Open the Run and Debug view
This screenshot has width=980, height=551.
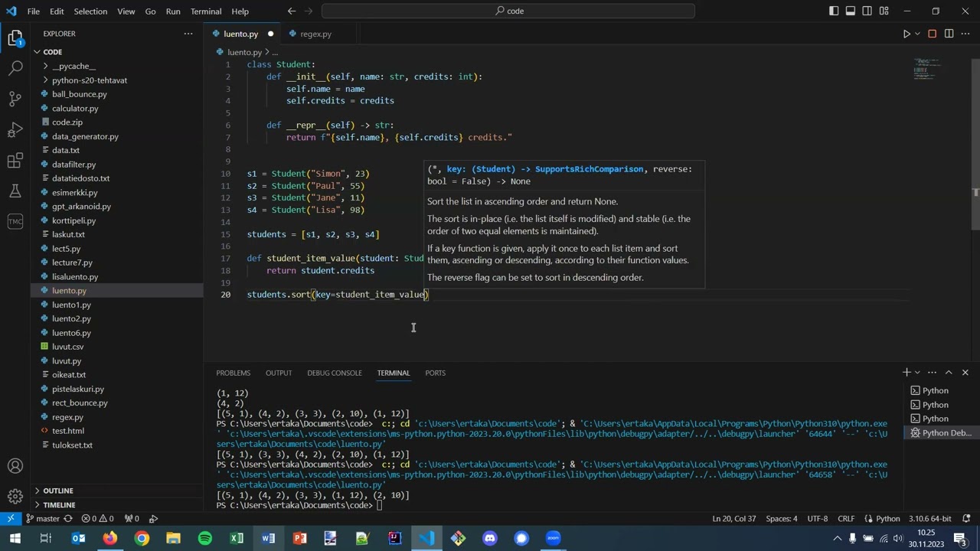pos(15,129)
